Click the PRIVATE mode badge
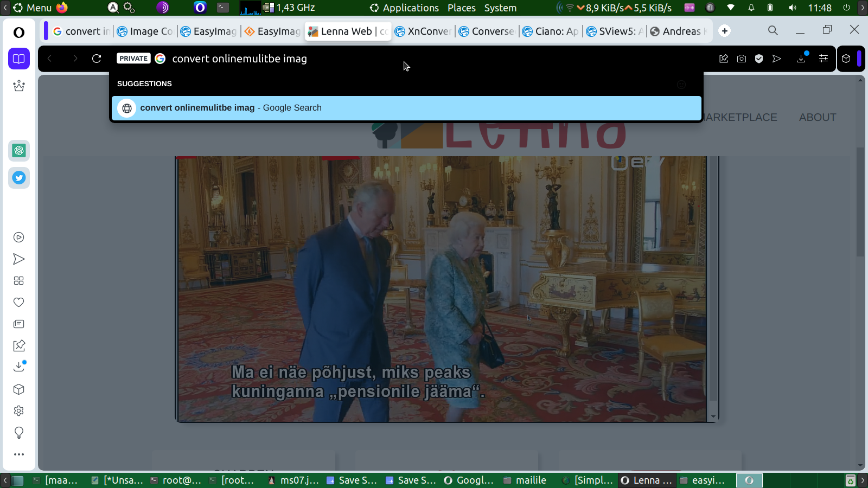The width and height of the screenshot is (868, 488). coord(133,59)
